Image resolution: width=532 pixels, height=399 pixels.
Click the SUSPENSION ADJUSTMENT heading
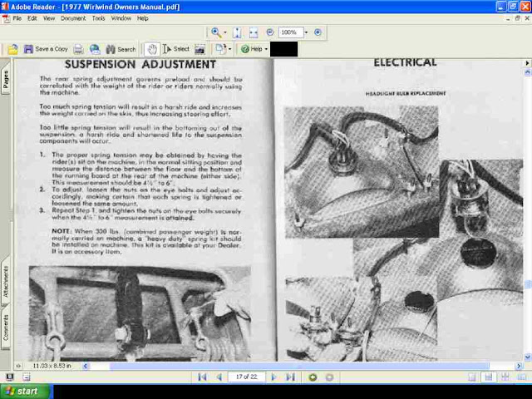140,64
